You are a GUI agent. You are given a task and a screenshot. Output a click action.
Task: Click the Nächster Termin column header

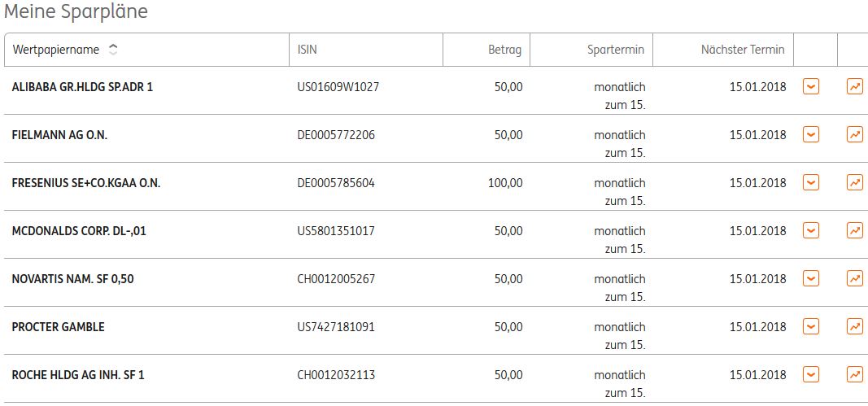[x=742, y=50]
